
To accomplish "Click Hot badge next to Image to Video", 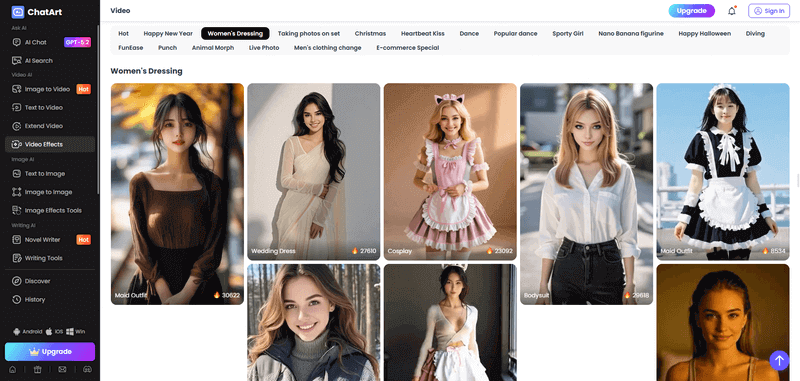I will [84, 89].
